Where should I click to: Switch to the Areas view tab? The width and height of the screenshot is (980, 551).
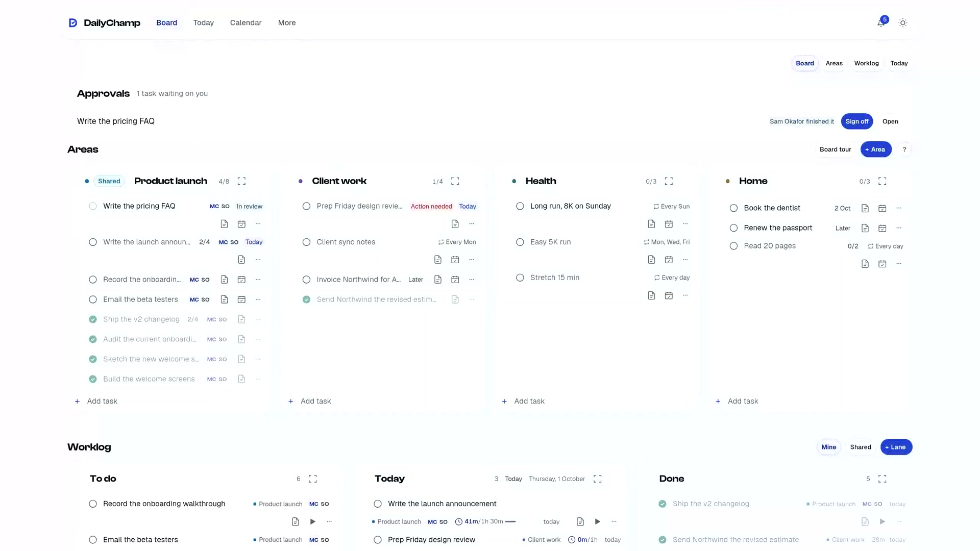point(834,63)
